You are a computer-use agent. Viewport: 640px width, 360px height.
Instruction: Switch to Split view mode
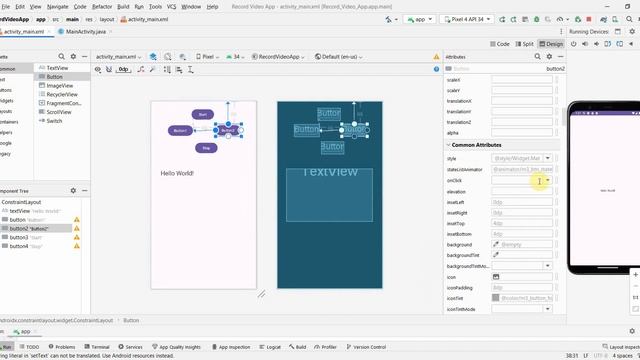coord(524,44)
